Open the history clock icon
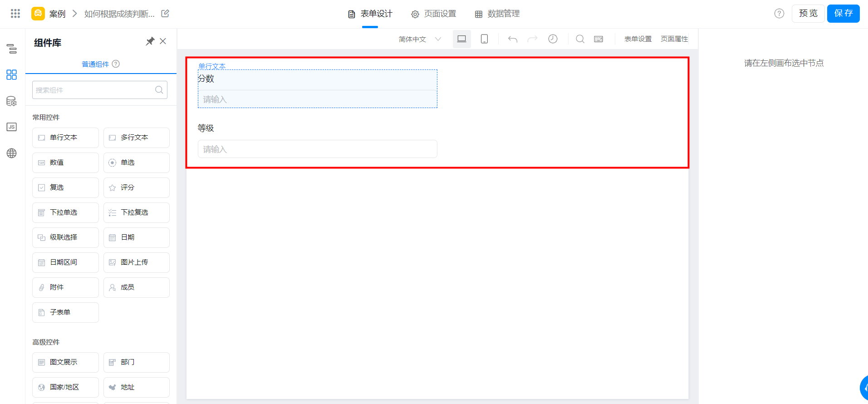 pos(553,39)
